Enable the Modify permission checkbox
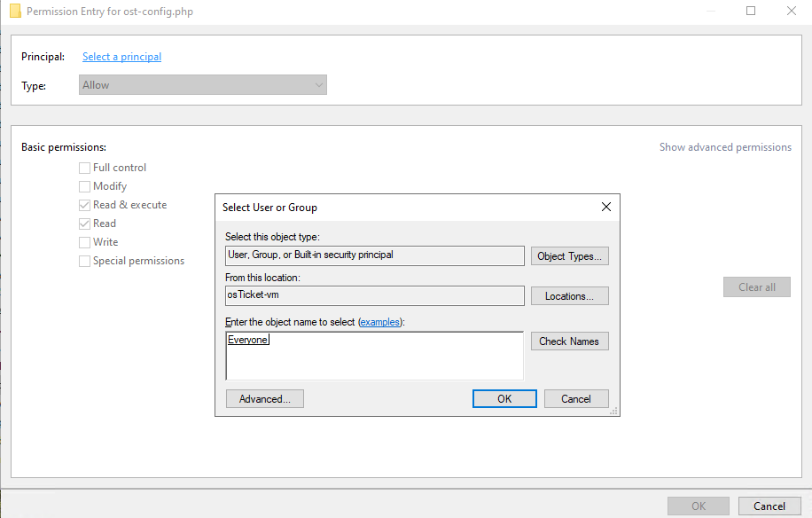 (84, 186)
